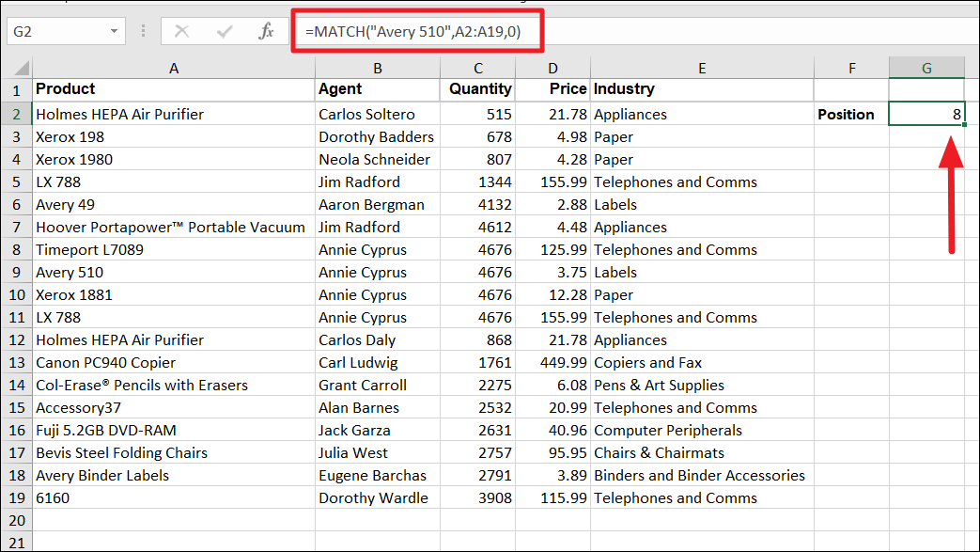The image size is (980, 552).
Task: Select the quantity cell showing 4132
Action: tap(478, 204)
